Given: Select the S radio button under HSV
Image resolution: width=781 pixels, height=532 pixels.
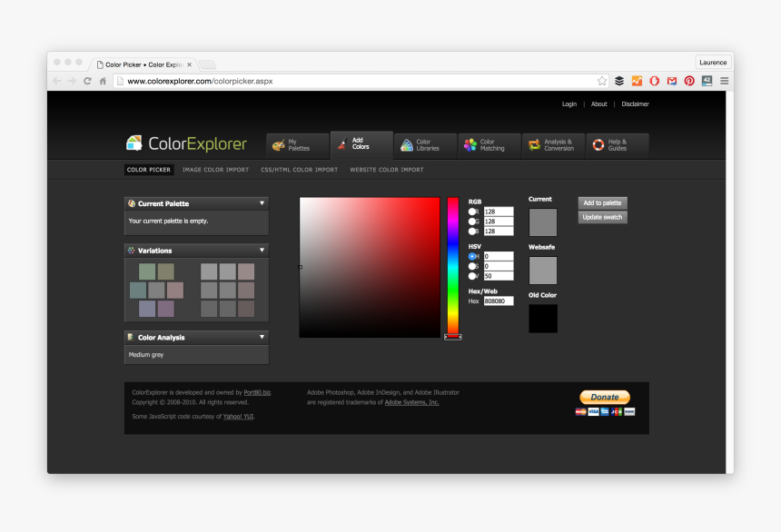Looking at the screenshot, I should tap(471, 265).
